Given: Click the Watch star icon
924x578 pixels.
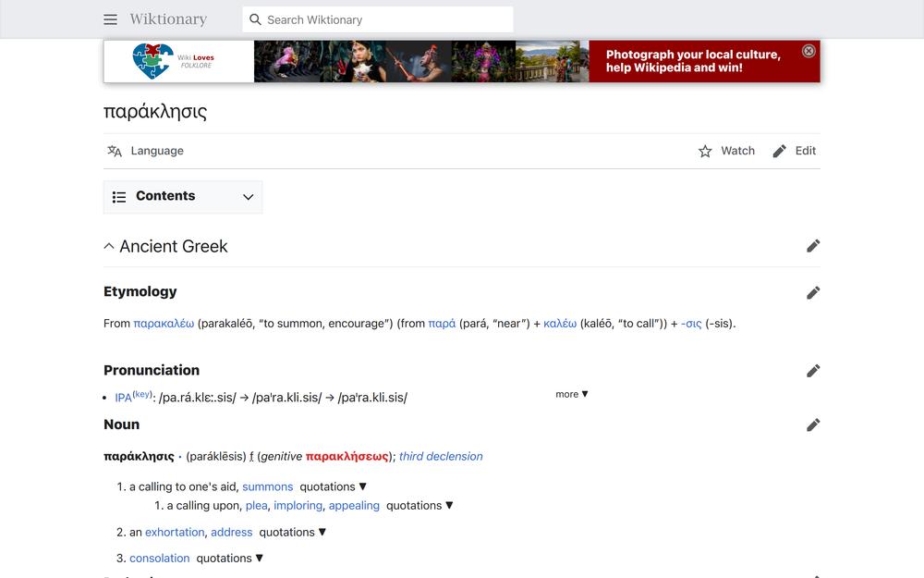Looking at the screenshot, I should pyautogui.click(x=705, y=152).
